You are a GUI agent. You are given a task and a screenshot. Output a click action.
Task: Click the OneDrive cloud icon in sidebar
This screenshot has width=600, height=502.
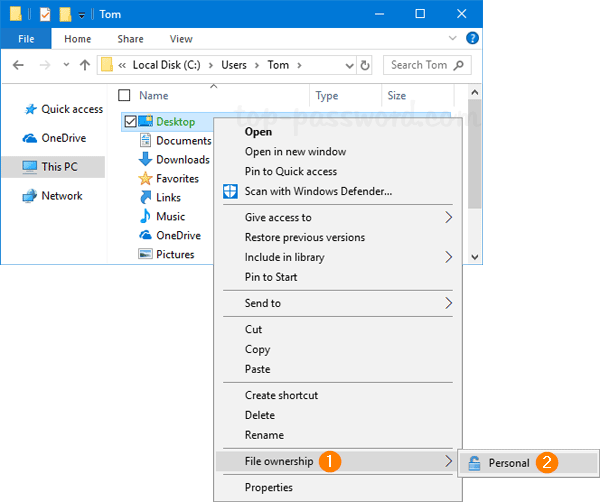click(30, 138)
